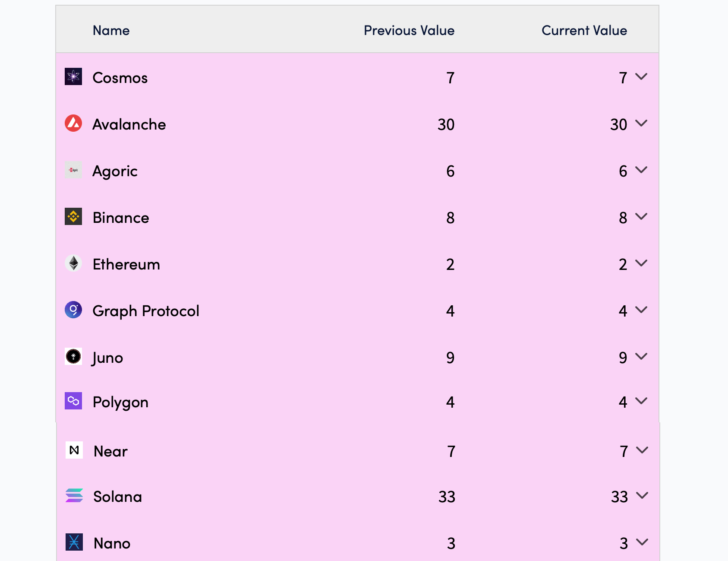
Task: Click the Solana logo icon
Action: point(74,496)
